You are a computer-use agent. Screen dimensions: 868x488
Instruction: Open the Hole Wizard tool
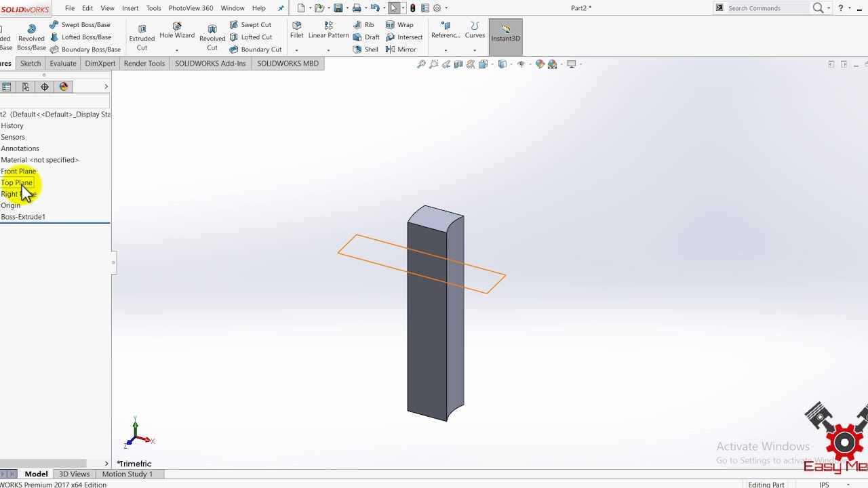pos(177,30)
